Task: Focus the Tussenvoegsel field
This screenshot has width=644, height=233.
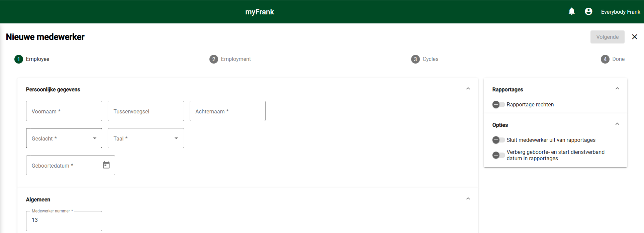Action: [x=146, y=111]
